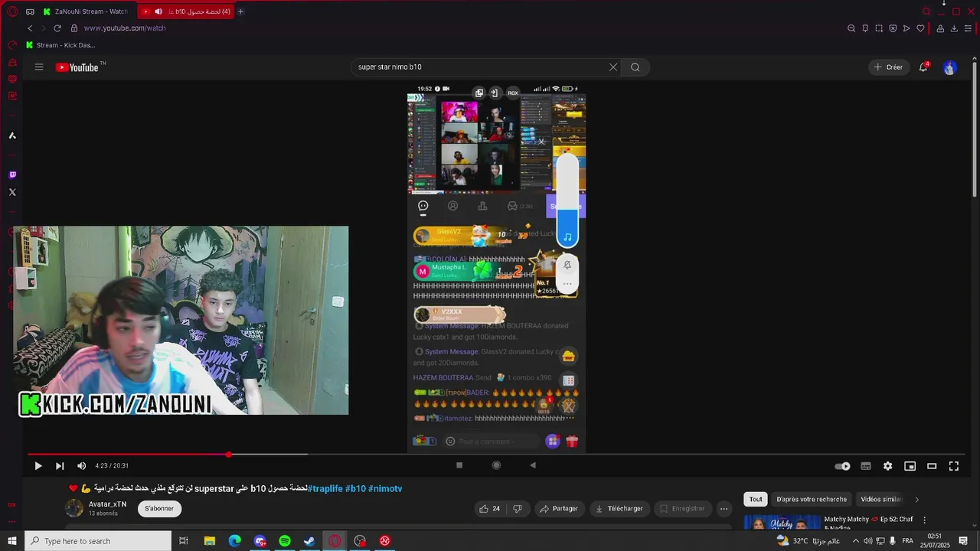Clear the search query with X
The image size is (980, 551).
(612, 67)
